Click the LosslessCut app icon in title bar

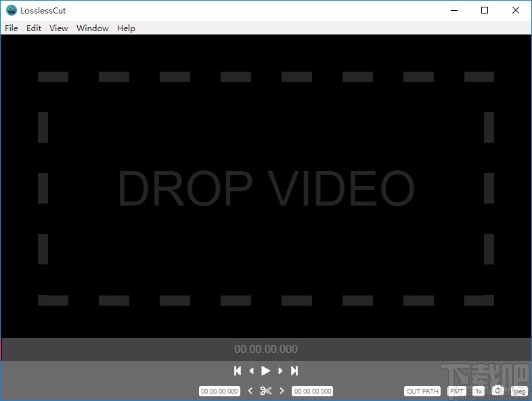(x=12, y=10)
